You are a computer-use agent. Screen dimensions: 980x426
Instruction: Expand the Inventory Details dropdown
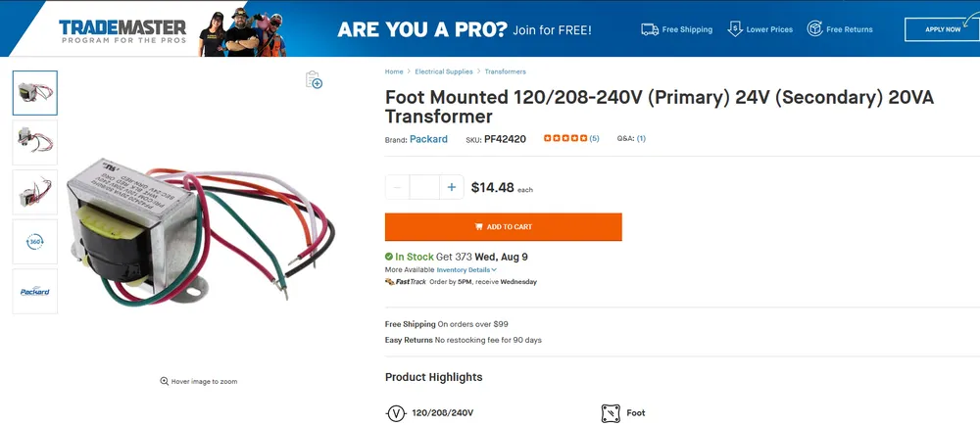tap(466, 269)
